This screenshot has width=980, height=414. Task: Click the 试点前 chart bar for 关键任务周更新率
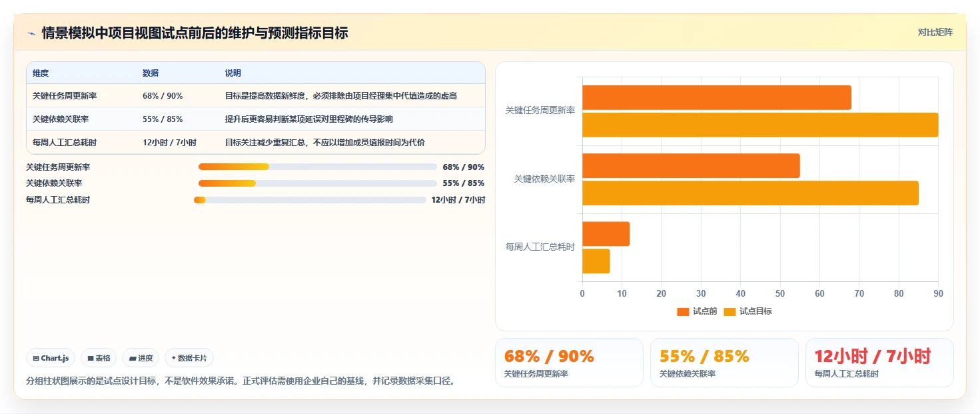717,97
